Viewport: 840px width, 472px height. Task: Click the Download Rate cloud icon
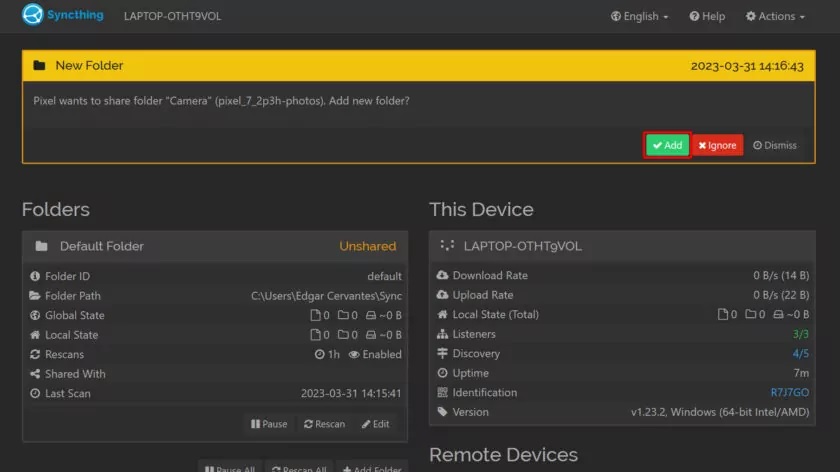[442, 275]
